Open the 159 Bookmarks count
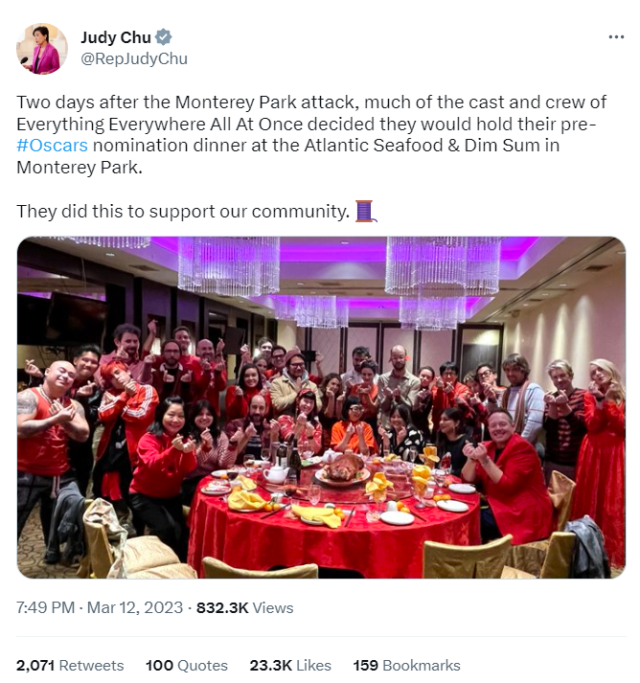The width and height of the screenshot is (640, 683). tap(407, 665)
